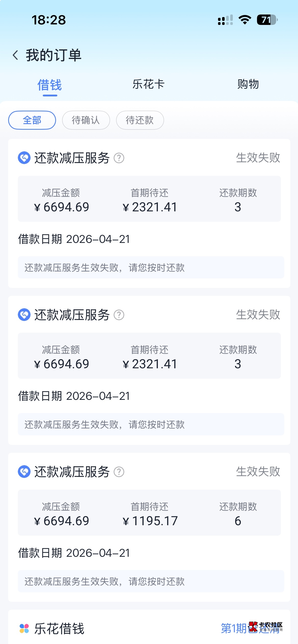298x644 pixels.
Task: Tap the first card's repayment notice banner
Action: 151,267
